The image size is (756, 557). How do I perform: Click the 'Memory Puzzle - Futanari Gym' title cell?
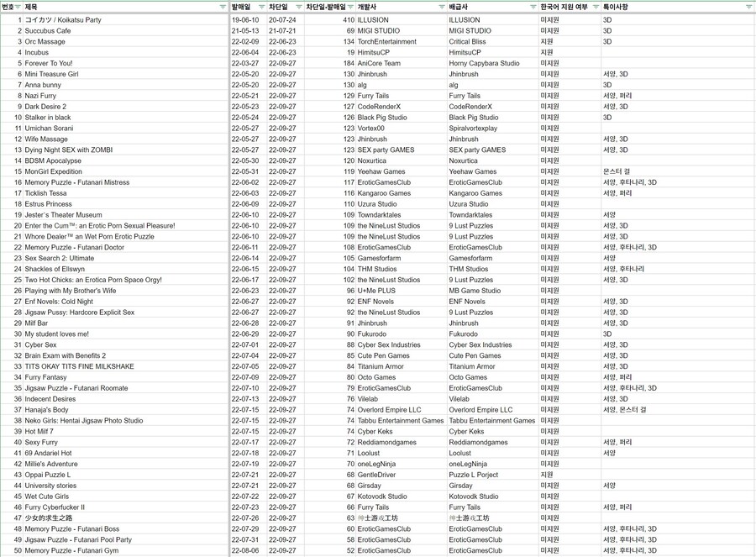[x=126, y=550]
